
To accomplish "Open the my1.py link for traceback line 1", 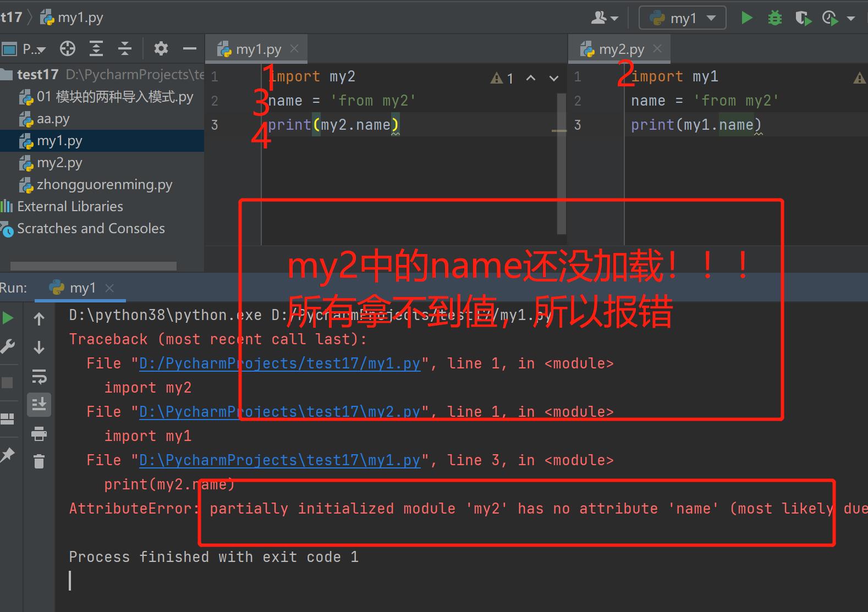I will [279, 363].
